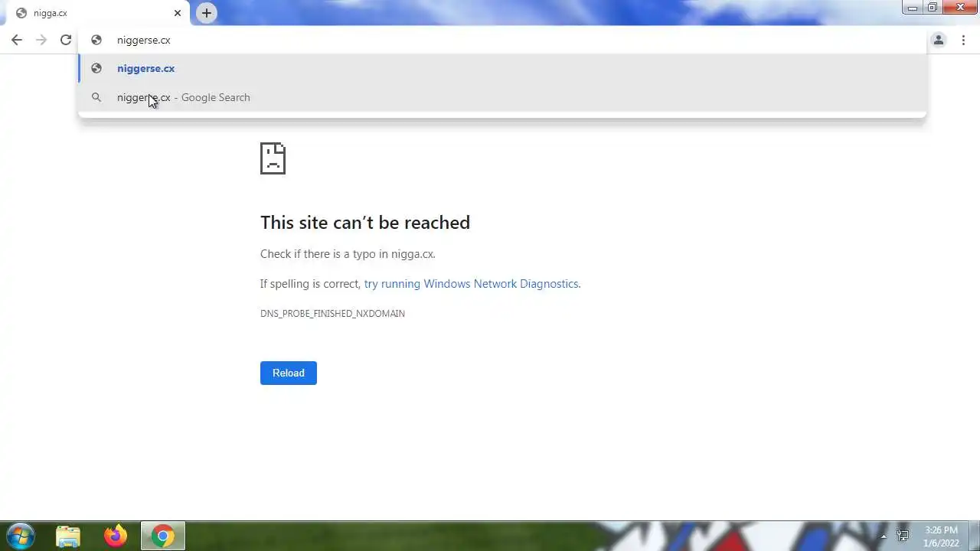980x551 pixels.
Task: Restore down the Chrome window
Action: [x=933, y=8]
